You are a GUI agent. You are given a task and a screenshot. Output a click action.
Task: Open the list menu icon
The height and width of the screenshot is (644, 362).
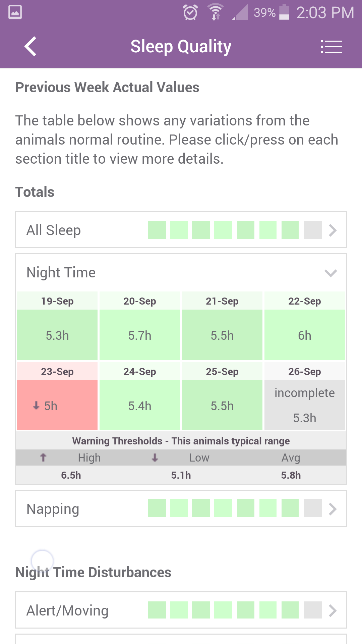[331, 47]
